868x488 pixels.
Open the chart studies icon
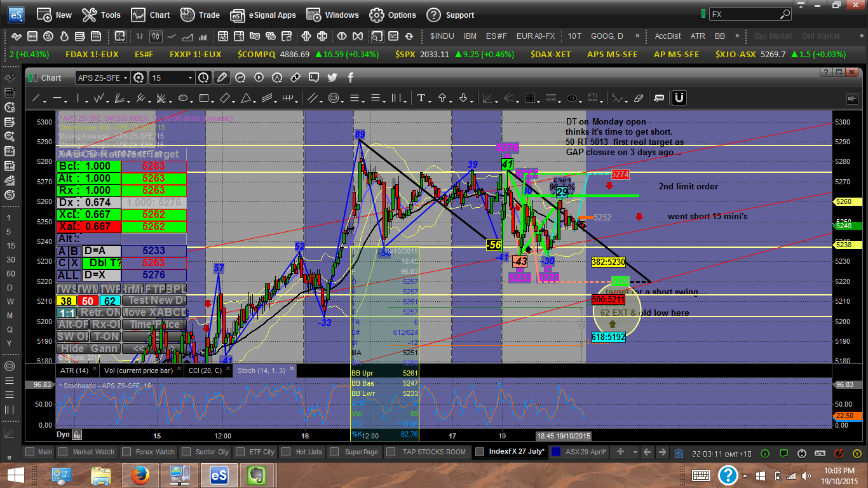pyautogui.click(x=240, y=78)
